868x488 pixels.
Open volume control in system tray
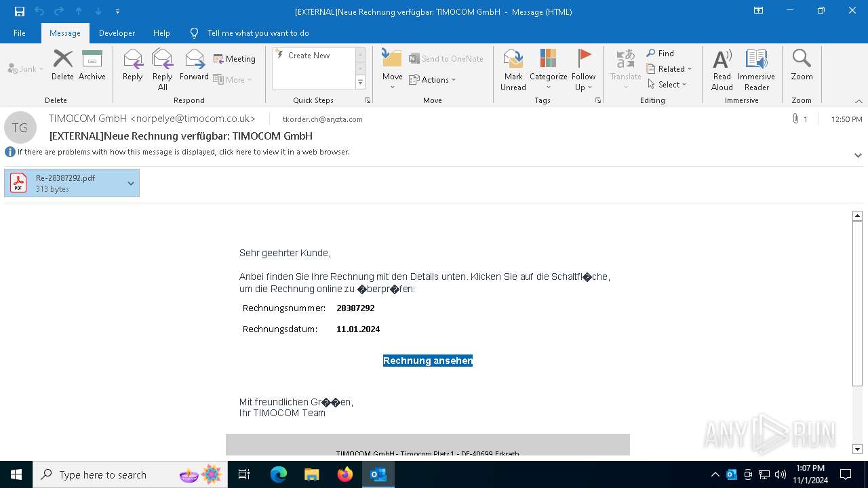(781, 474)
